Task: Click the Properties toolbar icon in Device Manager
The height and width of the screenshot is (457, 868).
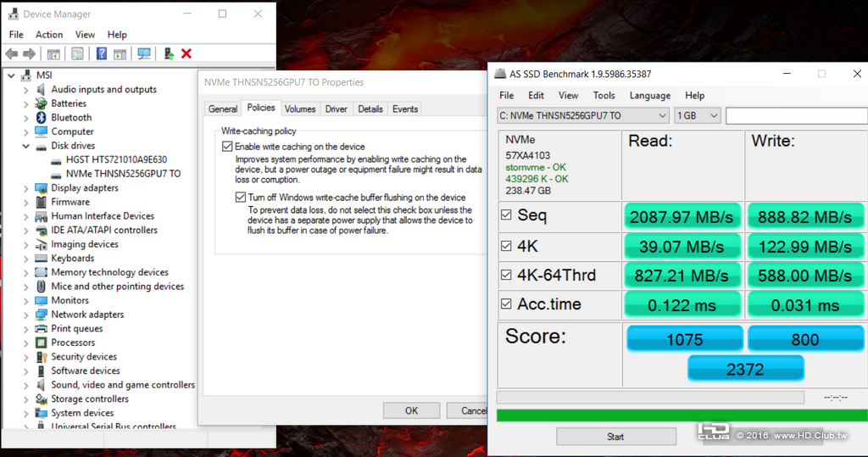Action: 77,53
